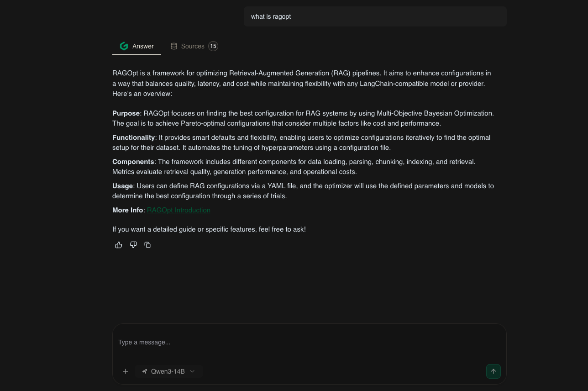This screenshot has height=391, width=588.
Task: Click inside the Type a message field
Action: 309,342
